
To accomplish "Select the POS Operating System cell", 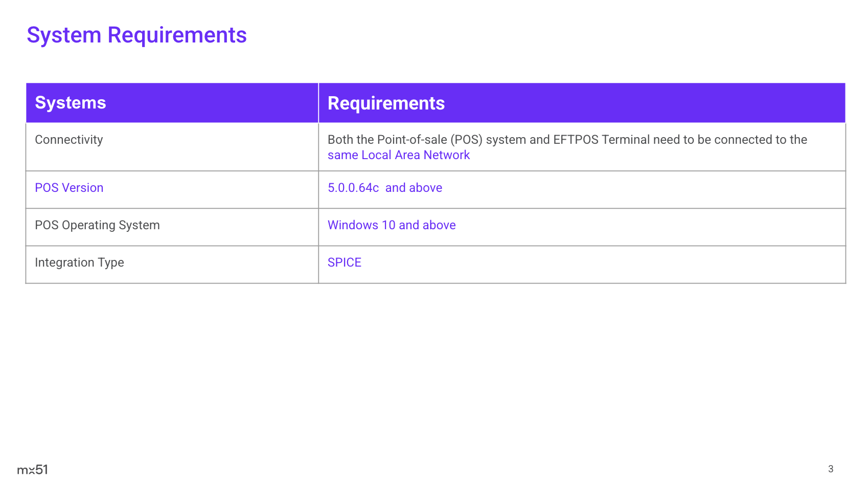I will (x=97, y=225).
